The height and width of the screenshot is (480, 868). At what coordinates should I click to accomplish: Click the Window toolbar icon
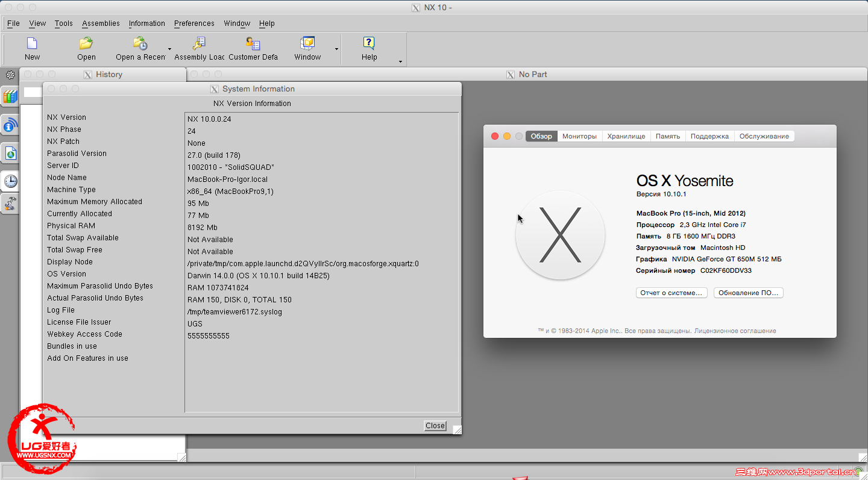pos(307,43)
